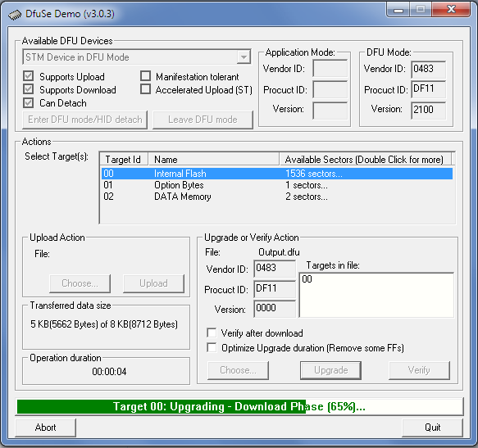Close the DfuSe Demo window
This screenshot has height=448, width=478.
point(451,9)
